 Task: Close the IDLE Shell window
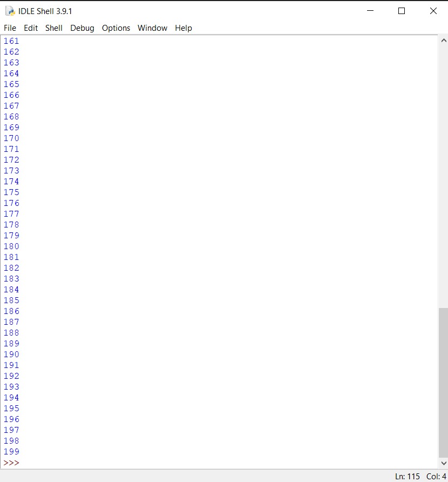click(433, 11)
